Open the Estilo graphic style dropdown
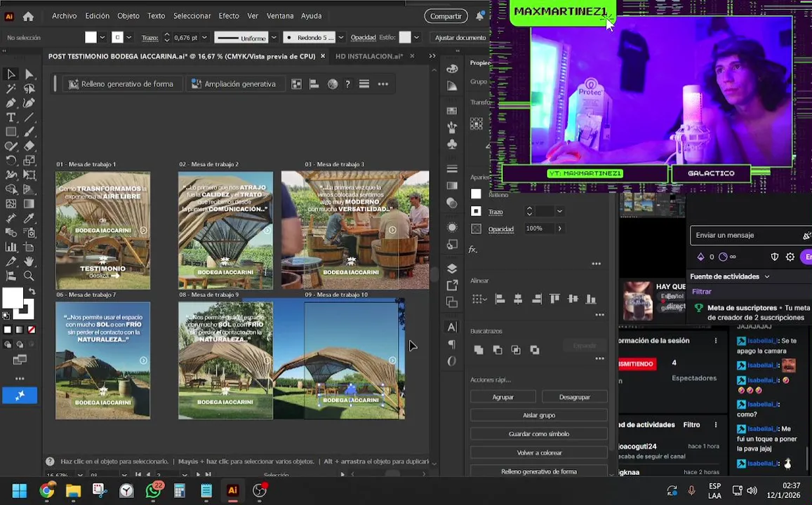The height and width of the screenshot is (505, 812). click(x=416, y=37)
